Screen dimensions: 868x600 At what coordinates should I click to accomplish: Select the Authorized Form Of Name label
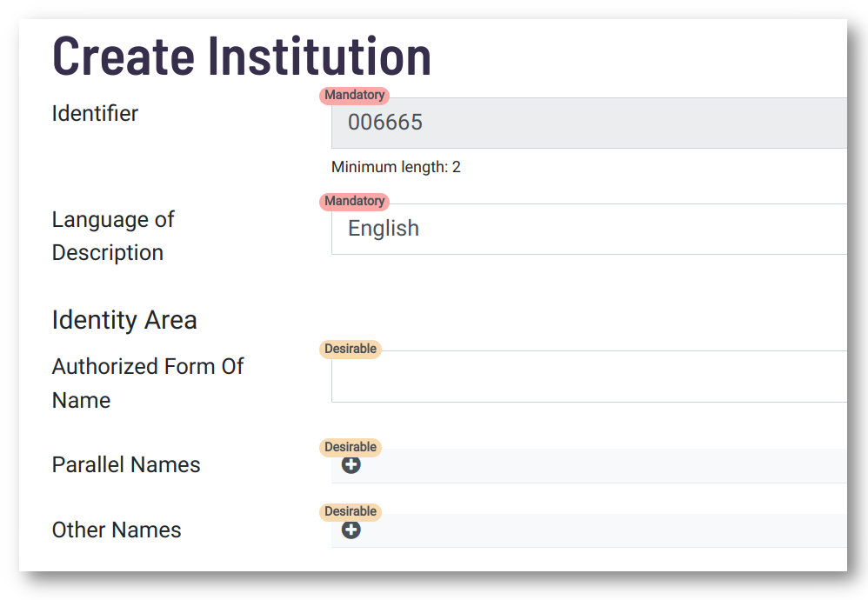pyautogui.click(x=148, y=383)
